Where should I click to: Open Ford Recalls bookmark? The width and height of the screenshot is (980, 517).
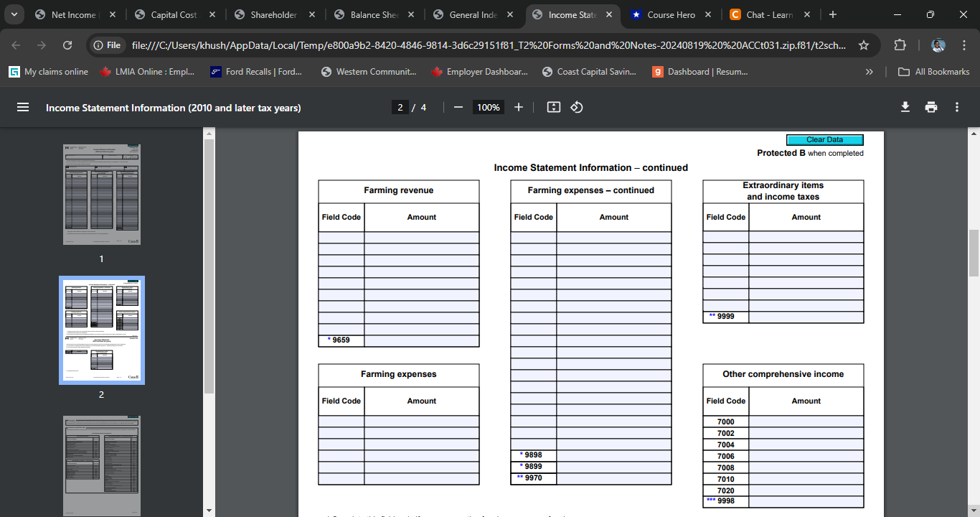pyautogui.click(x=256, y=72)
